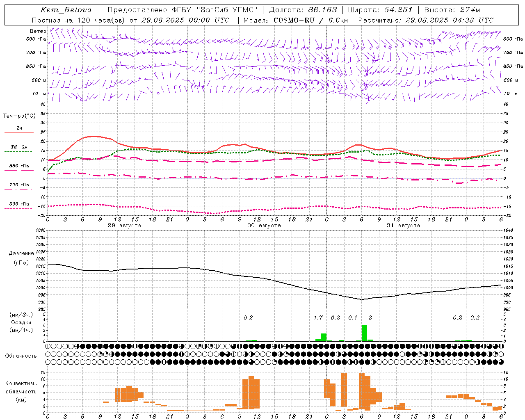Click the 'Тем-ра(°C)' temperature panel label
The height and width of the screenshot is (420, 525).
tap(19, 116)
